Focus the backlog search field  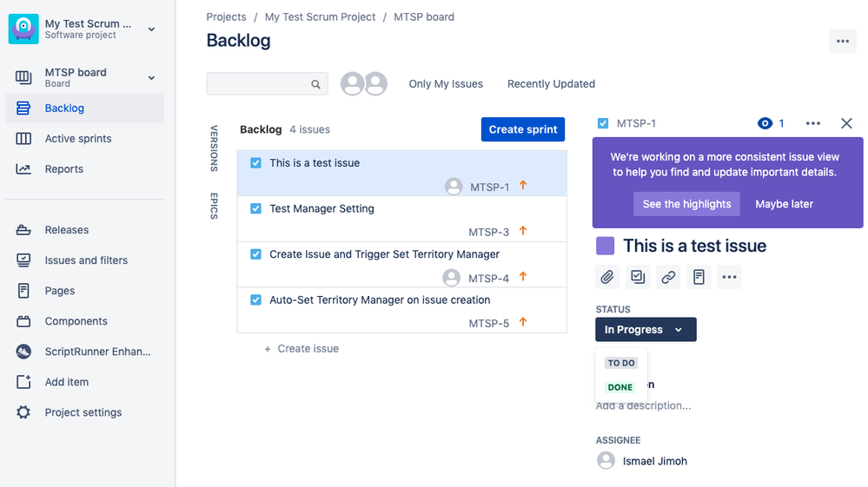coord(267,84)
